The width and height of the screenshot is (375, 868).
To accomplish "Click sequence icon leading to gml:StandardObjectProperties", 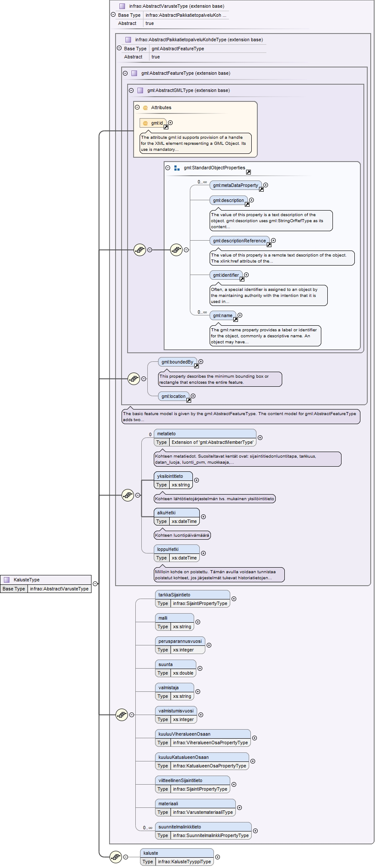I will [x=176, y=250].
